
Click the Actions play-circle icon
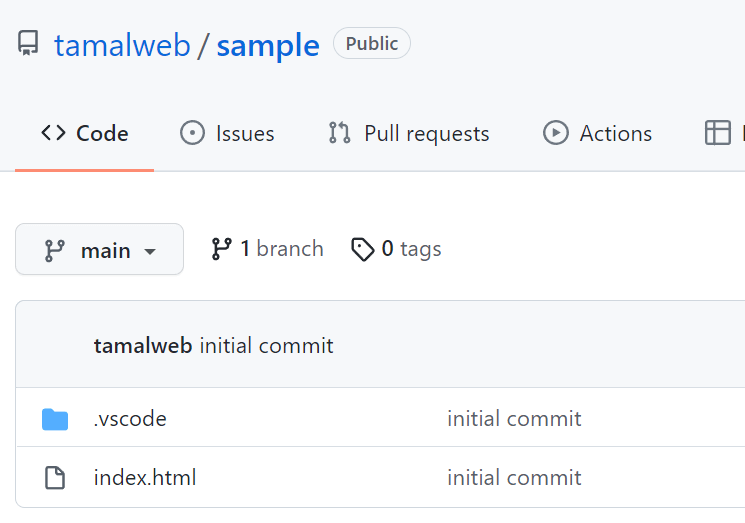click(555, 133)
